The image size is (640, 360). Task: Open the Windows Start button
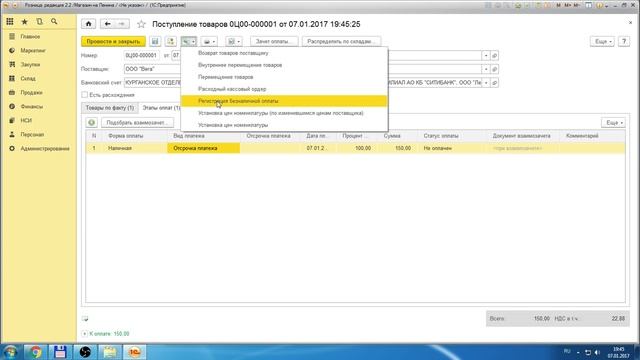(10, 351)
